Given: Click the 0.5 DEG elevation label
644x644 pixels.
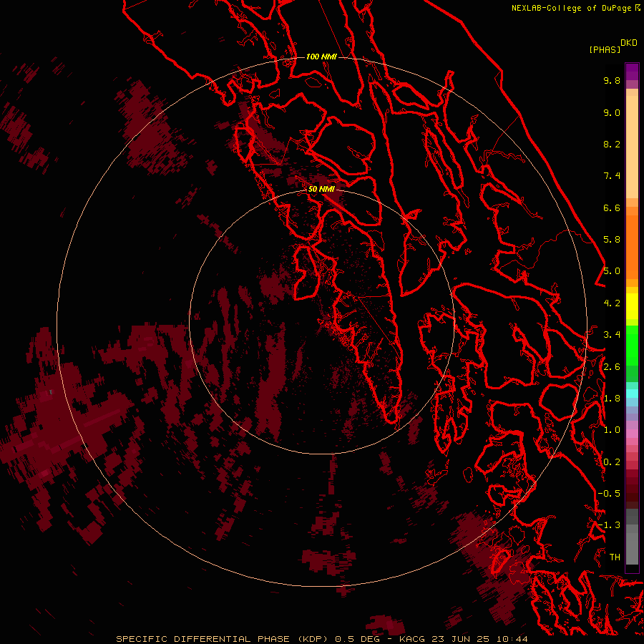Looking at the screenshot, I should pyautogui.click(x=357, y=639).
